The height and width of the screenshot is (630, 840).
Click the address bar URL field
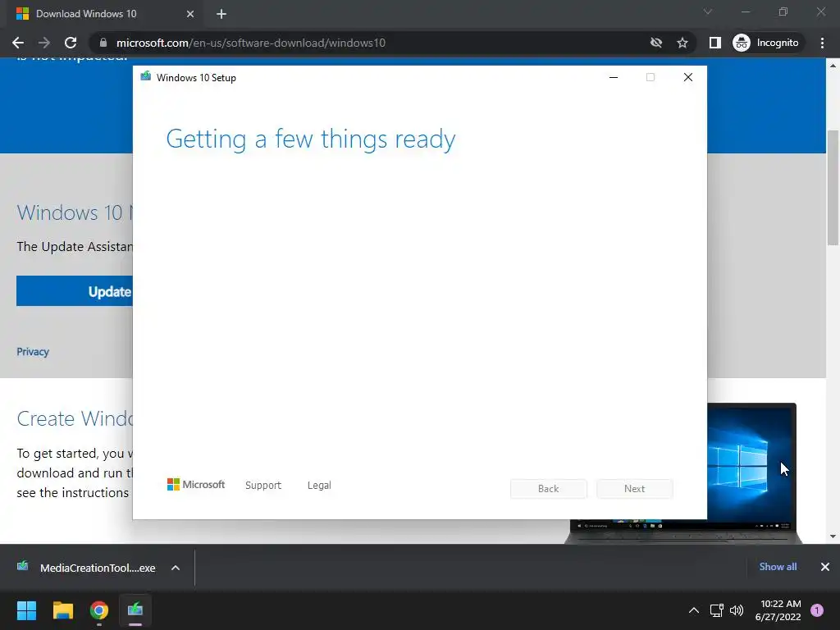pos(370,43)
